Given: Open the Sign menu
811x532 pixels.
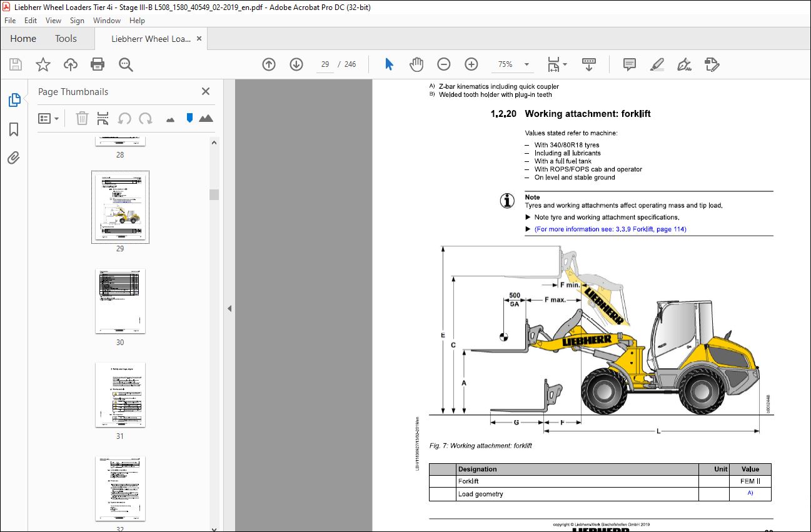Looking at the screenshot, I should point(77,21).
